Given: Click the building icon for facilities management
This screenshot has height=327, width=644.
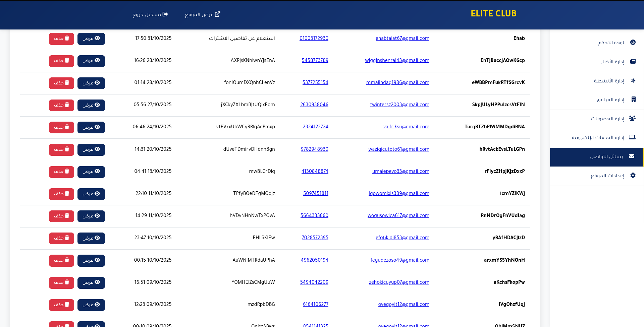Looking at the screenshot, I should point(633,99).
